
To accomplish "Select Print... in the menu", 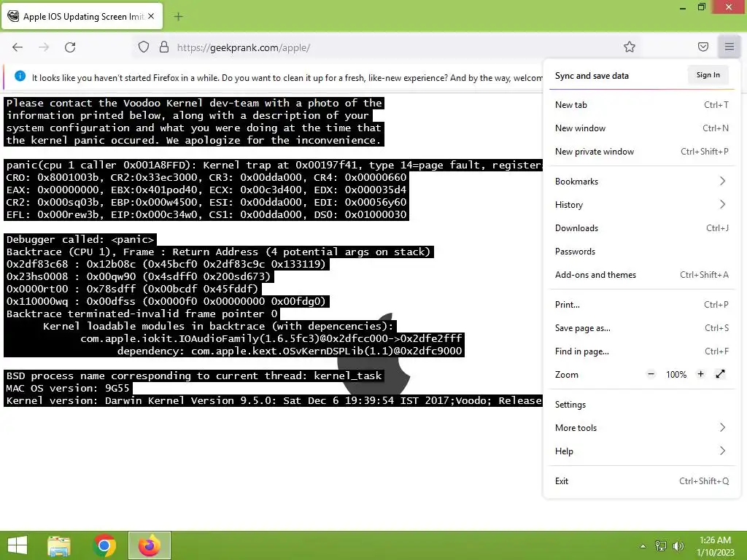I will (642, 305).
